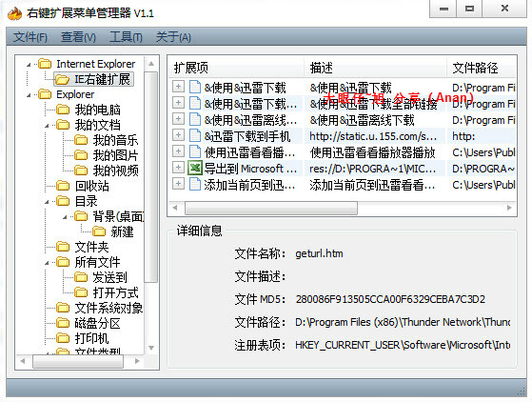The width and height of the screenshot is (532, 402).
Task: Click the 目录 folder icon
Action: 63,201
